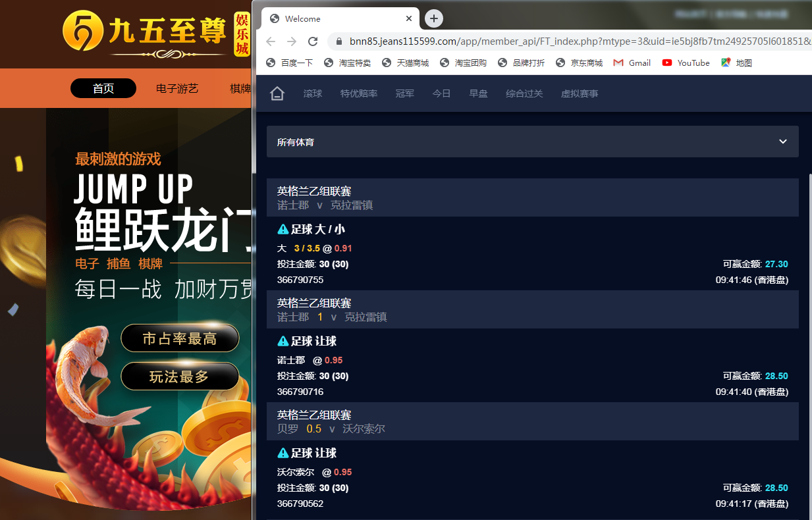The width and height of the screenshot is (812, 520).
Task: Open the 天猫商城 bookmark
Action: coord(406,63)
